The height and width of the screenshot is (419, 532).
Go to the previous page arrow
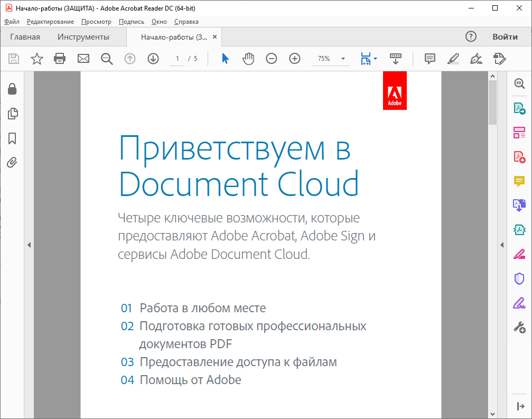point(129,59)
